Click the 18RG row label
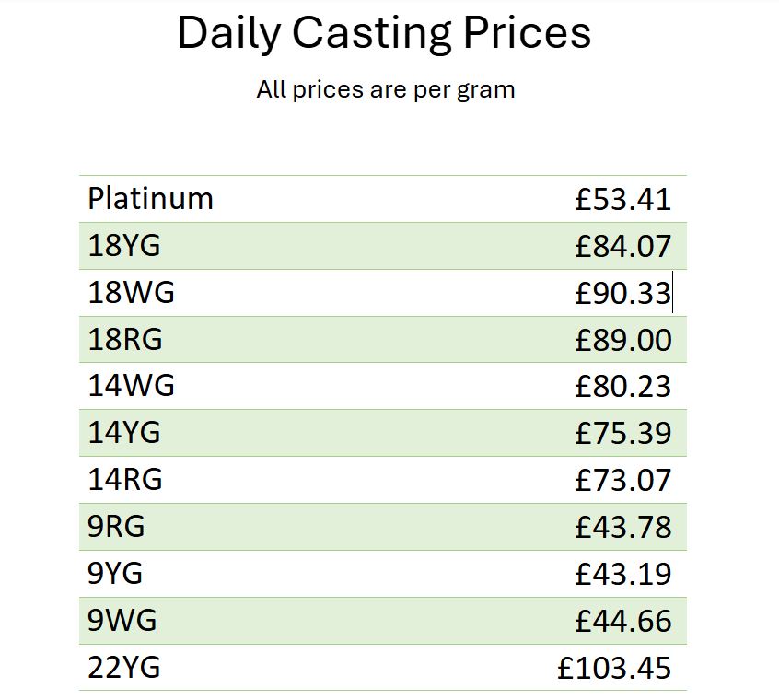The image size is (779, 700). tap(125, 339)
